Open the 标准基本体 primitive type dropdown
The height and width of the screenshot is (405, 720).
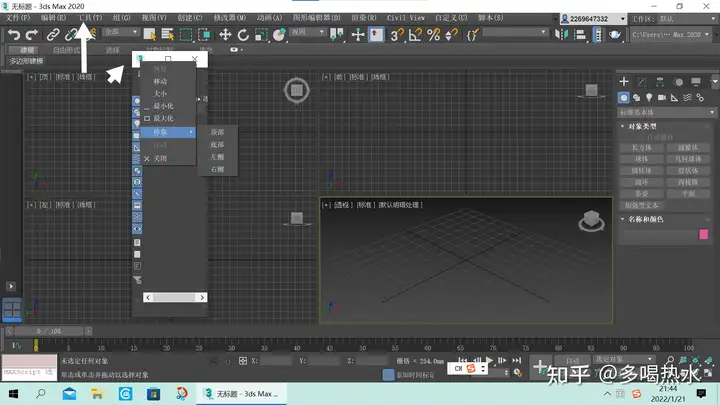pyautogui.click(x=667, y=112)
